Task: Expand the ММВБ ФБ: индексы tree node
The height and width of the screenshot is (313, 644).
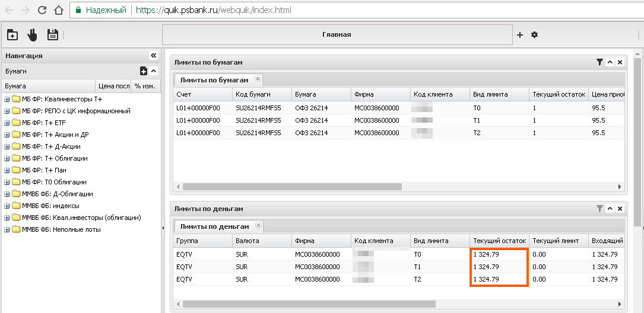Action: (7, 206)
